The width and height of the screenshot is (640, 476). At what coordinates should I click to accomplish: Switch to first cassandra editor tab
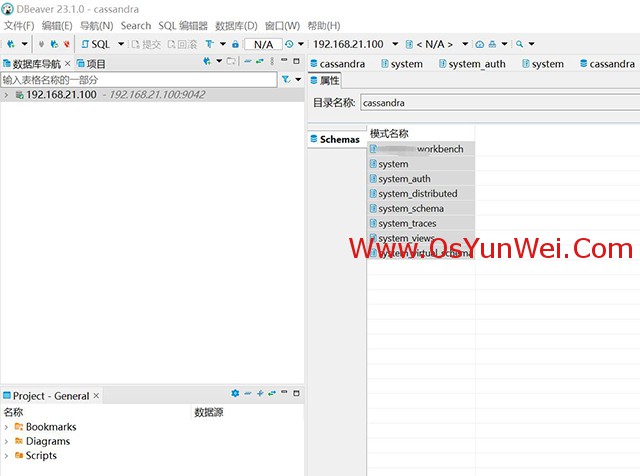338,64
